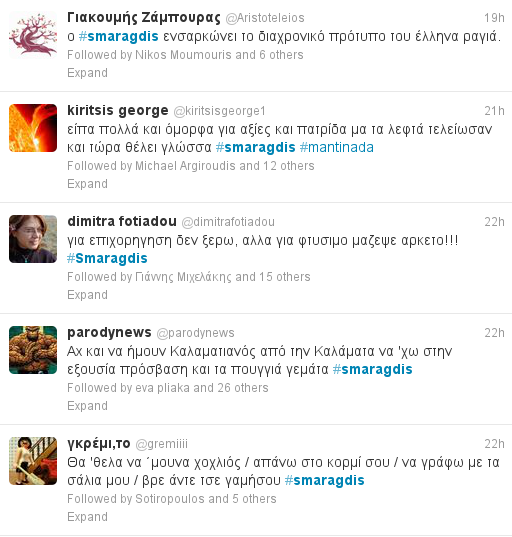Click kiritsis george's fiery orange avatar
Screen dimensions: 512x537
tap(33, 128)
